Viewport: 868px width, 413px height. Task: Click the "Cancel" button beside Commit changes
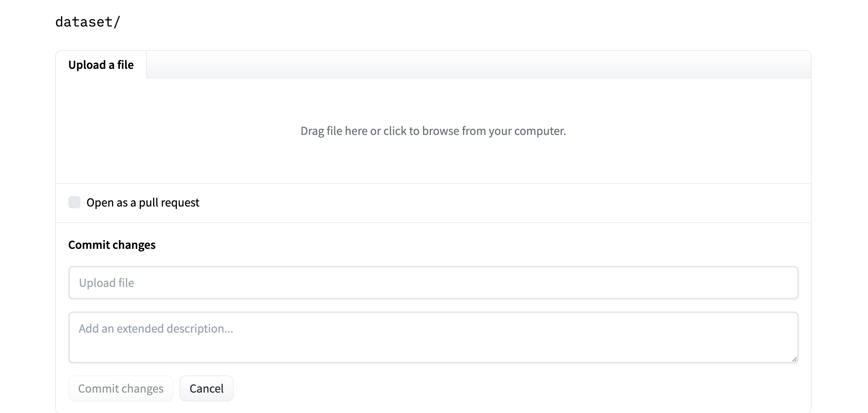tap(206, 388)
